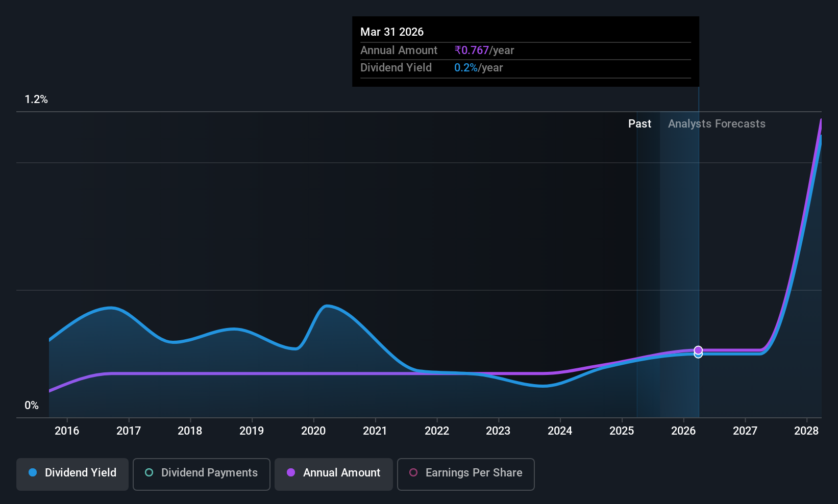Click the 2018 x-axis label
This screenshot has width=838, height=504.
click(190, 431)
